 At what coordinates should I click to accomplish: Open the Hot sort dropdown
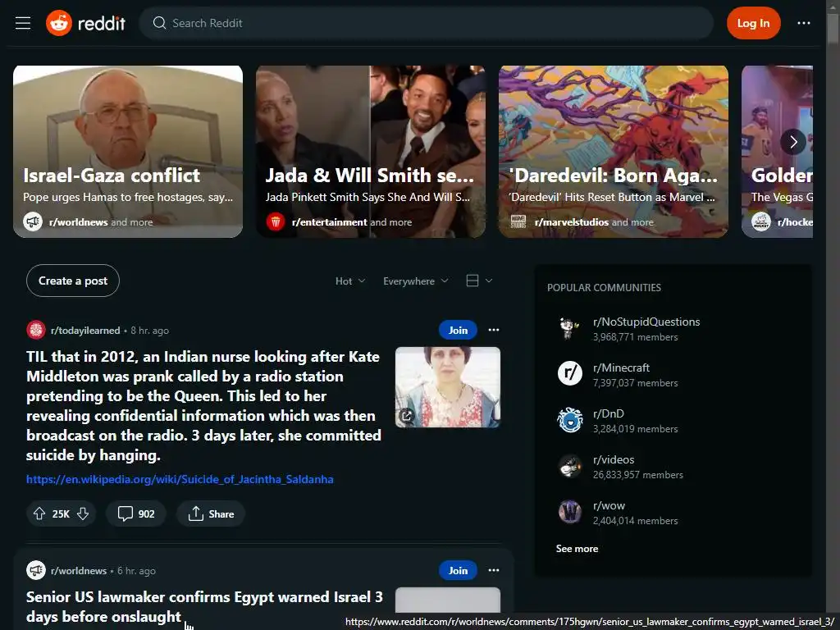click(349, 281)
